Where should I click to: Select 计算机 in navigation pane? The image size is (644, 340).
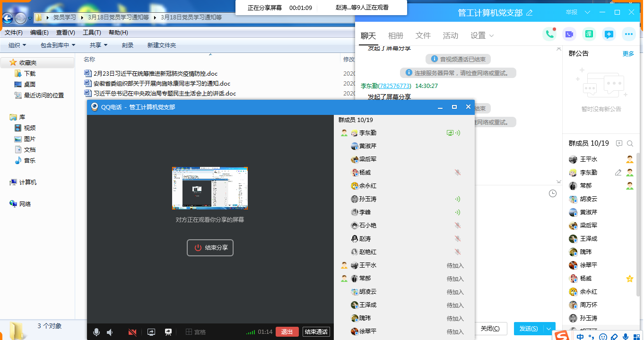(x=27, y=183)
